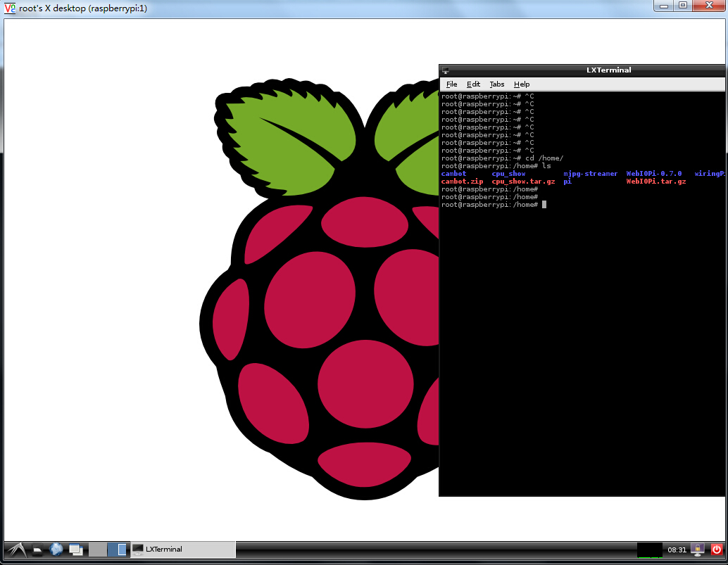Screen dimensions: 728x565
Task: Click the 'mjpg-streamer' directory name
Action: [591, 174]
